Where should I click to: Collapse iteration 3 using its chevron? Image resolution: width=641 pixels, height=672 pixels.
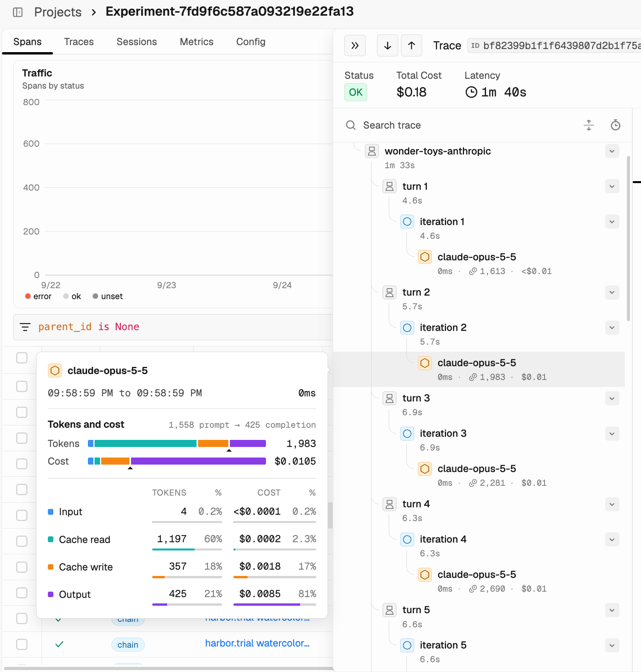tap(612, 433)
